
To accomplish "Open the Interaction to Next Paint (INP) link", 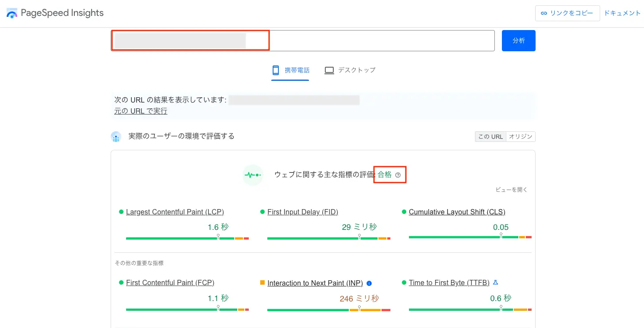I will tap(315, 283).
